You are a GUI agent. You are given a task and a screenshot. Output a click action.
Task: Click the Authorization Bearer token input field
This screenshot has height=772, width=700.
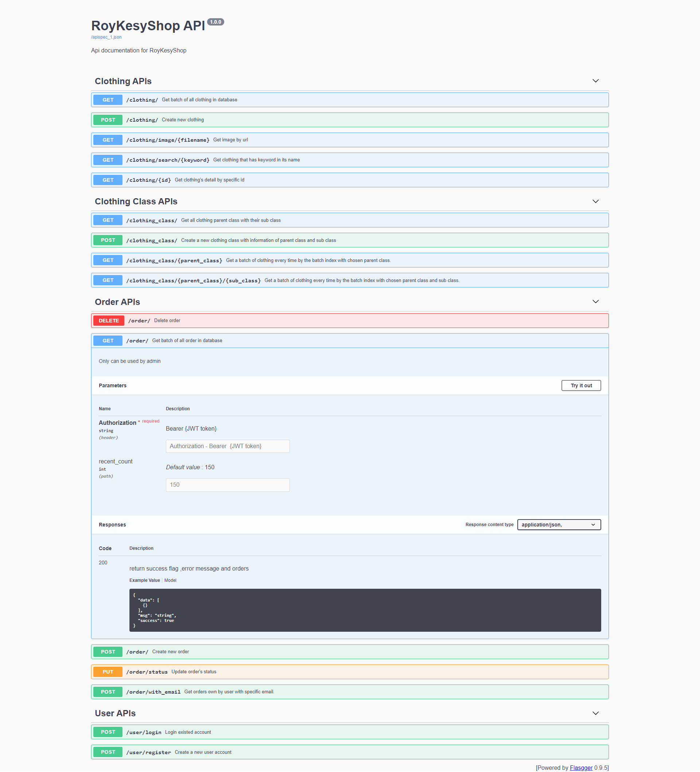227,446
